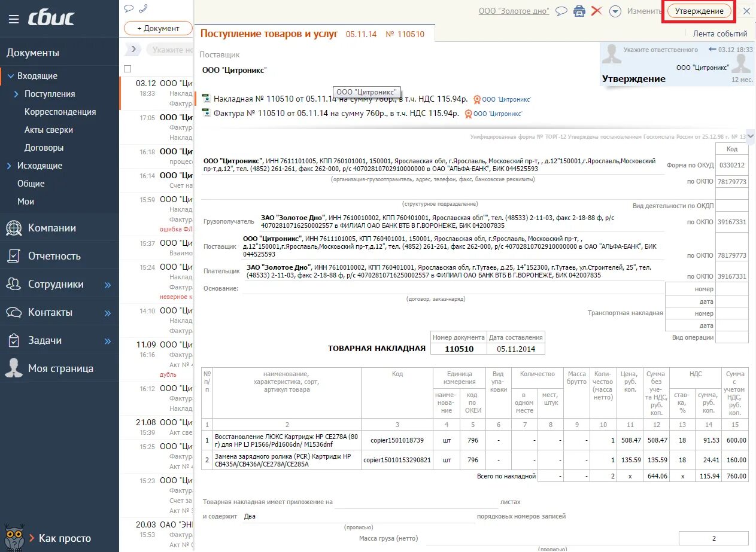Open the round dropdown arrow in document toolbar

pos(615,11)
